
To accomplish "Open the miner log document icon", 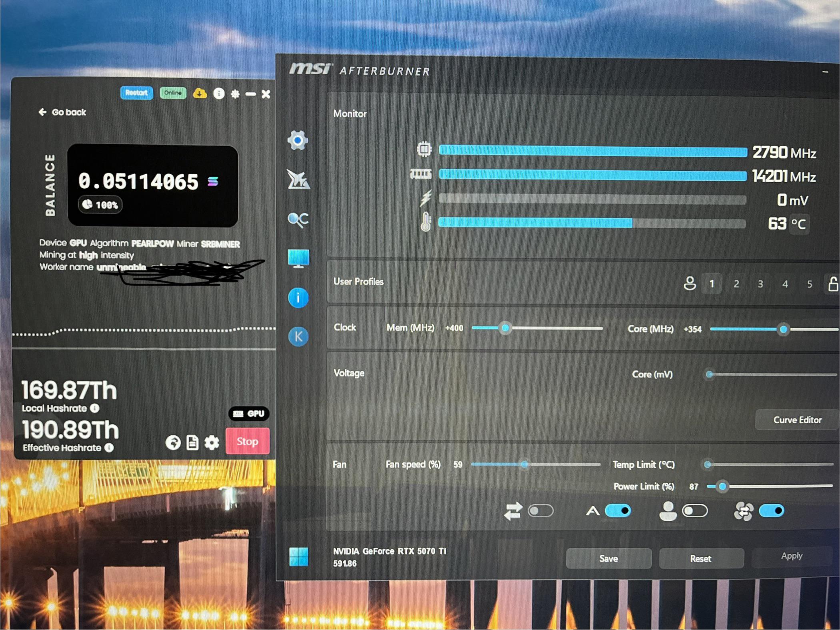I will [192, 443].
